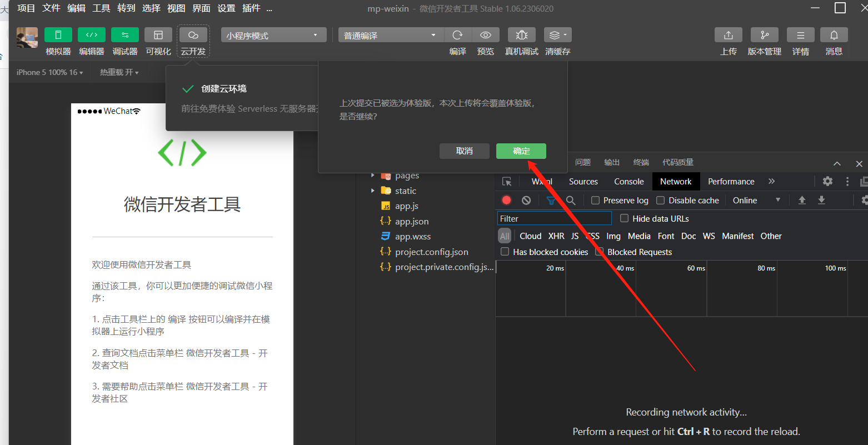Screen dimensions: 868x445
Task: Open the 文件 menu
Action: click(x=51, y=8)
